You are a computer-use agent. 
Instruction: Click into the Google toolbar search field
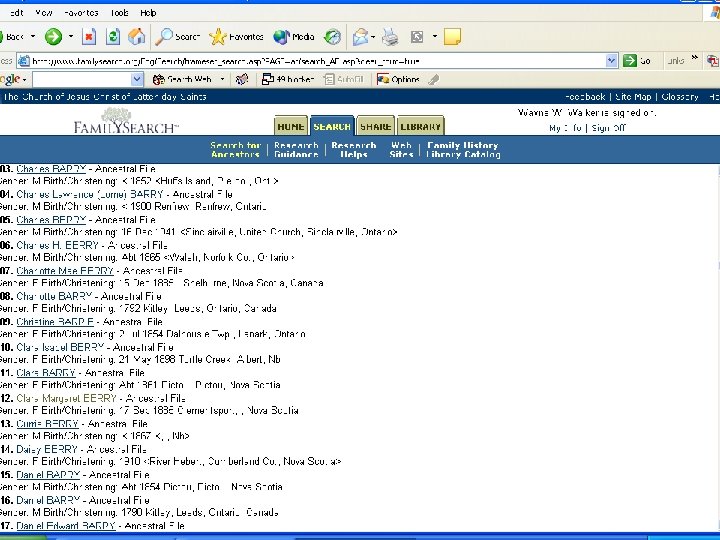88,79
